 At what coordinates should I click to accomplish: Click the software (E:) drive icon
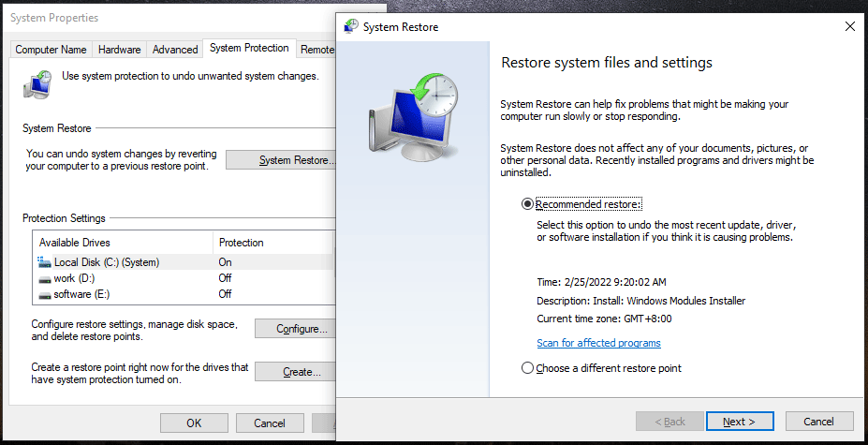pos(44,295)
